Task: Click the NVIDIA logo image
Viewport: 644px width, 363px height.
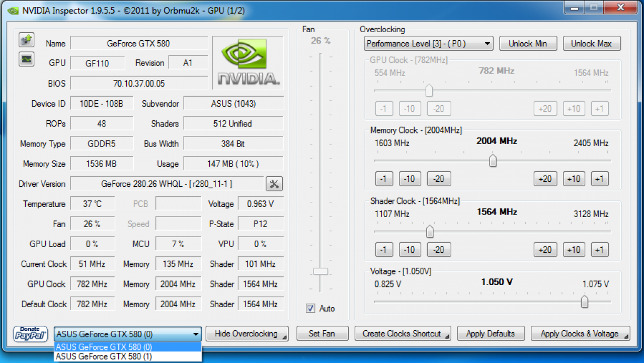Action: click(x=249, y=63)
